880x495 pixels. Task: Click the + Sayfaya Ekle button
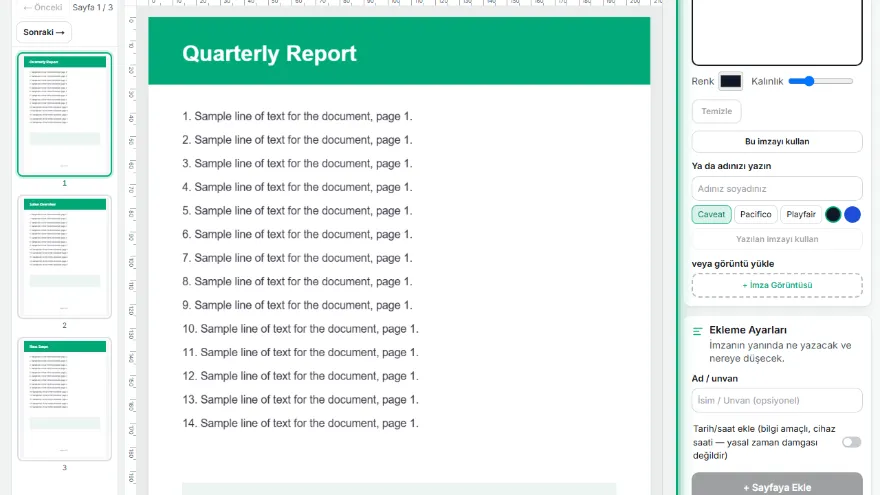(x=777, y=485)
